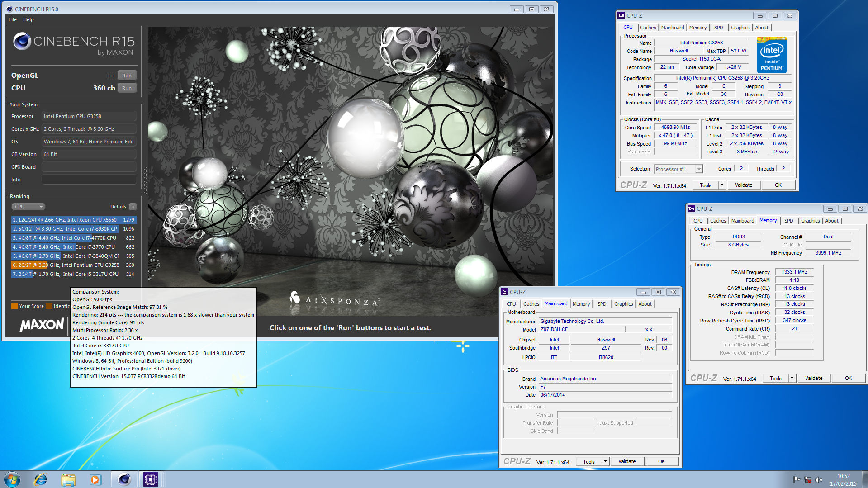This screenshot has height=488, width=868.
Task: Select Pentium G3258 ranking row
Action: point(74,265)
